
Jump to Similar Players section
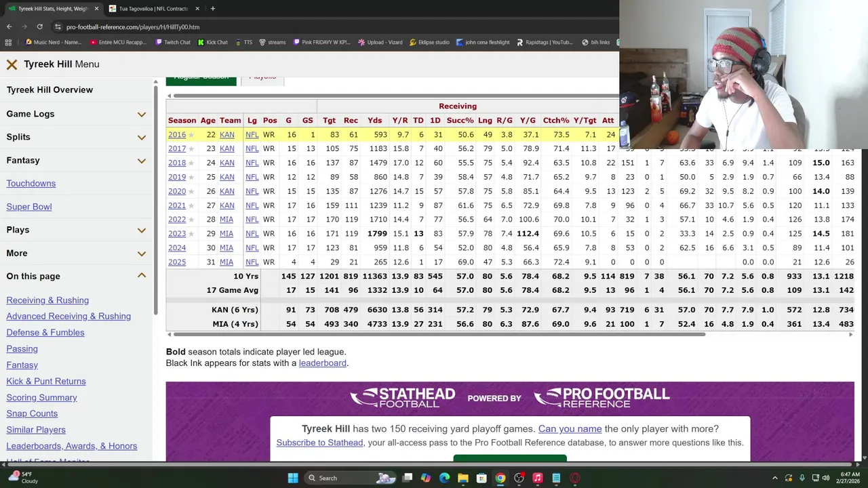coord(36,430)
